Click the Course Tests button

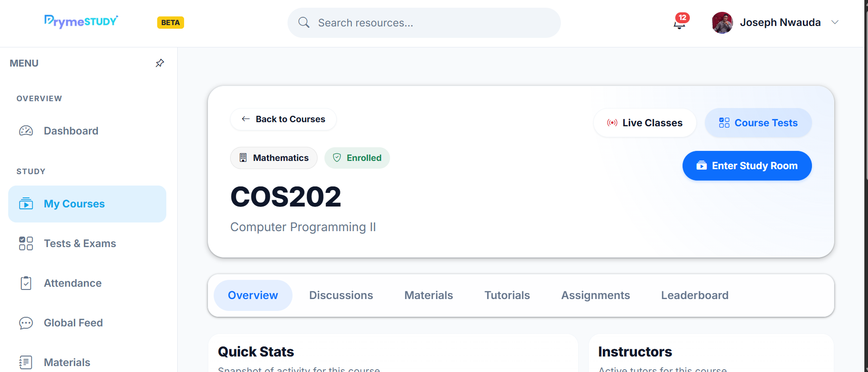click(758, 123)
